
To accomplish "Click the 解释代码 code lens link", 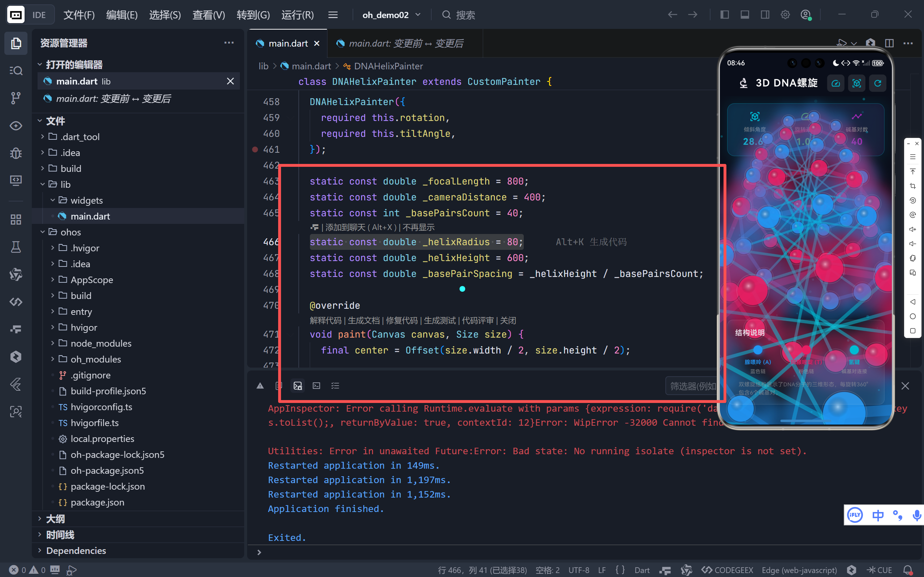I will pos(325,321).
